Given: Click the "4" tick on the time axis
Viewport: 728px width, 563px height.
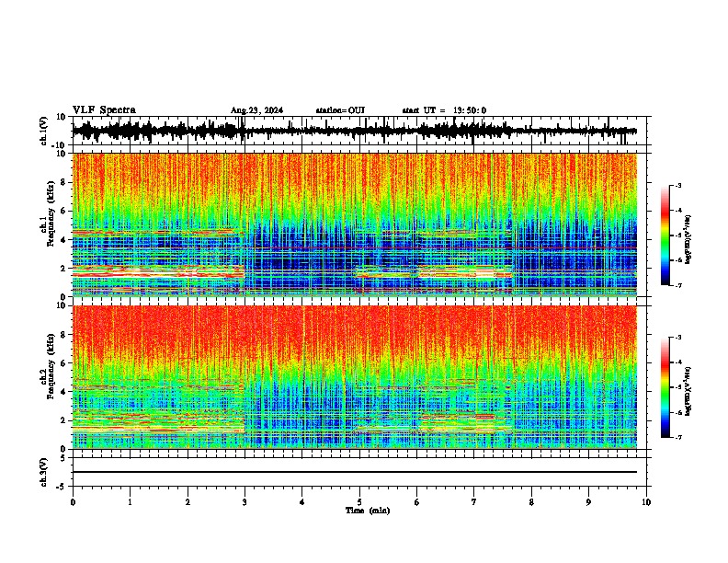Looking at the screenshot, I should pyautogui.click(x=302, y=502).
